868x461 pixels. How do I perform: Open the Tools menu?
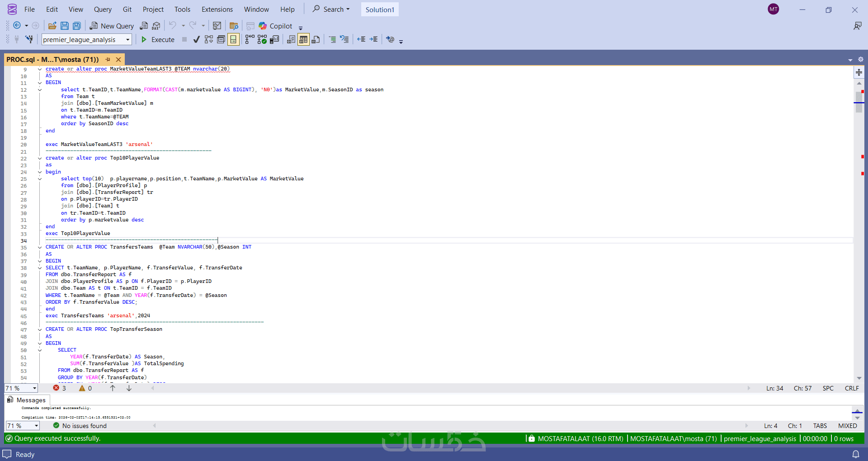182,9
